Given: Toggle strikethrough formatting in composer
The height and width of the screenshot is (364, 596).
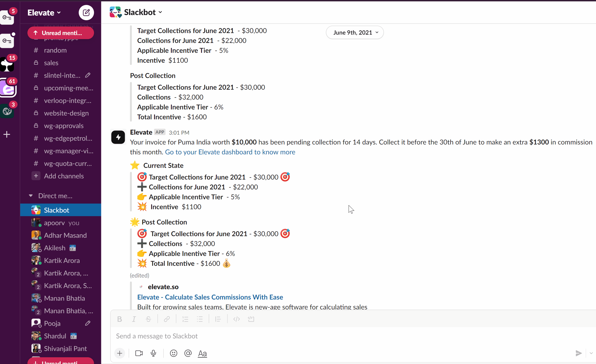Looking at the screenshot, I should [x=148, y=319].
